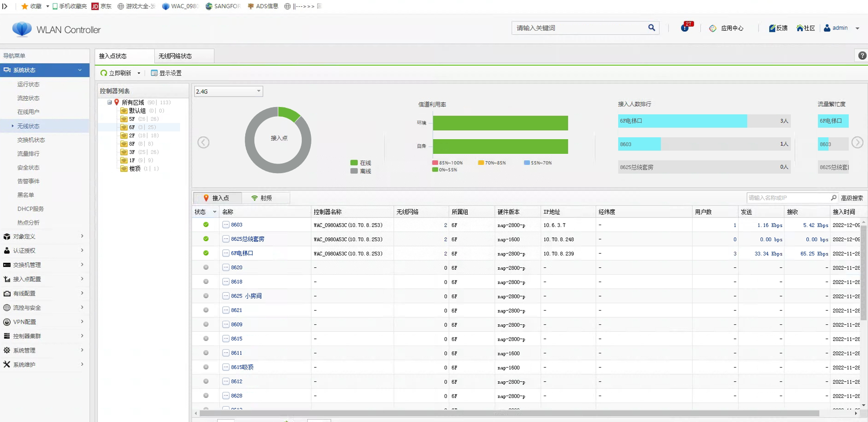The image size is (868, 422).
Task: Click the search magnifier icon in header
Action: pyautogui.click(x=651, y=28)
